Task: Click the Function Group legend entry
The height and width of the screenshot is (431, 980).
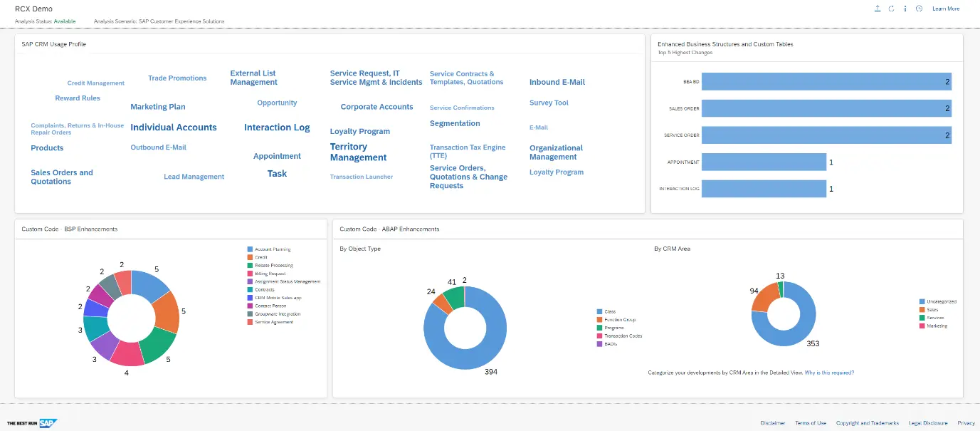Action: 616,320
